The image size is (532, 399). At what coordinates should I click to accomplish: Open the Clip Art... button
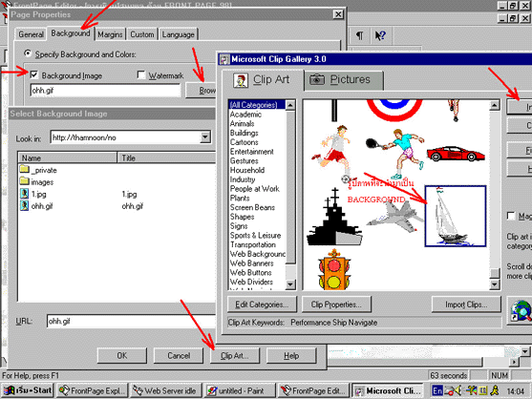click(x=235, y=356)
